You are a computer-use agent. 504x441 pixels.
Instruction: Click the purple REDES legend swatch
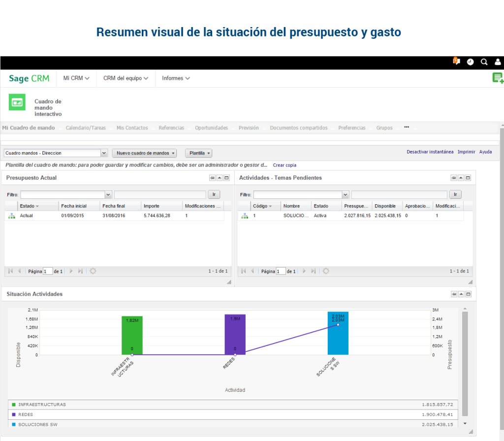[x=14, y=414]
